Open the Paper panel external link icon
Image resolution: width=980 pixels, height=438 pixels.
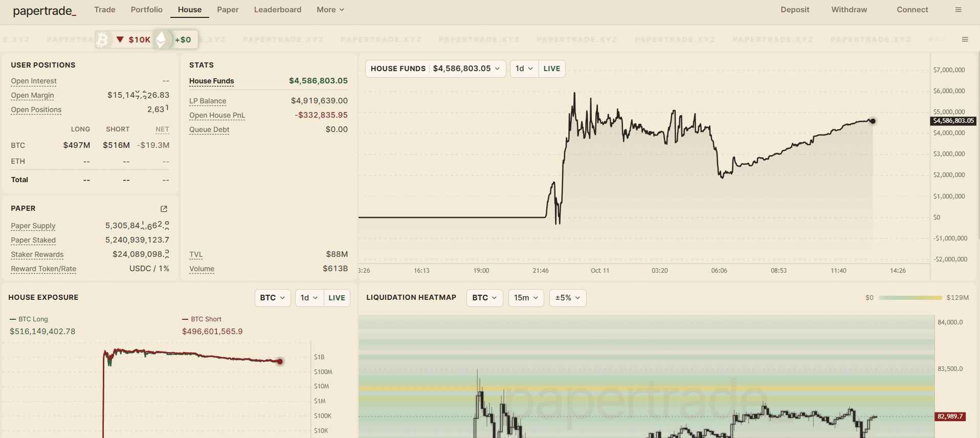pos(164,209)
